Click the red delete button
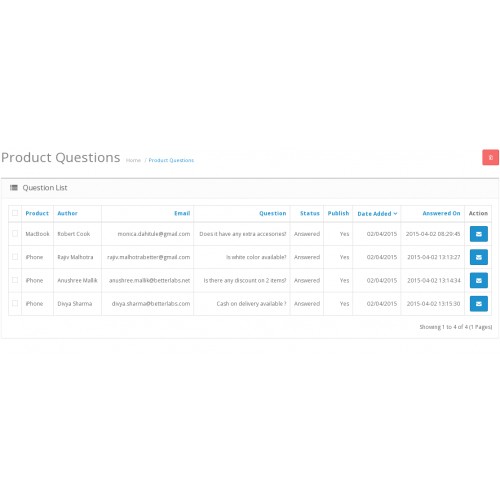The height and width of the screenshot is (500, 500). [x=490, y=157]
